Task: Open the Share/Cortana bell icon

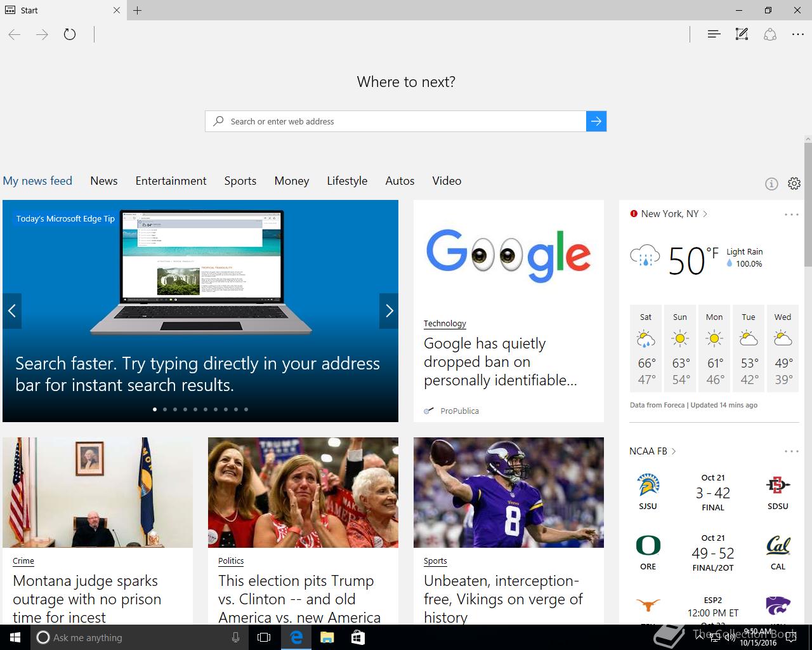Action: point(770,34)
